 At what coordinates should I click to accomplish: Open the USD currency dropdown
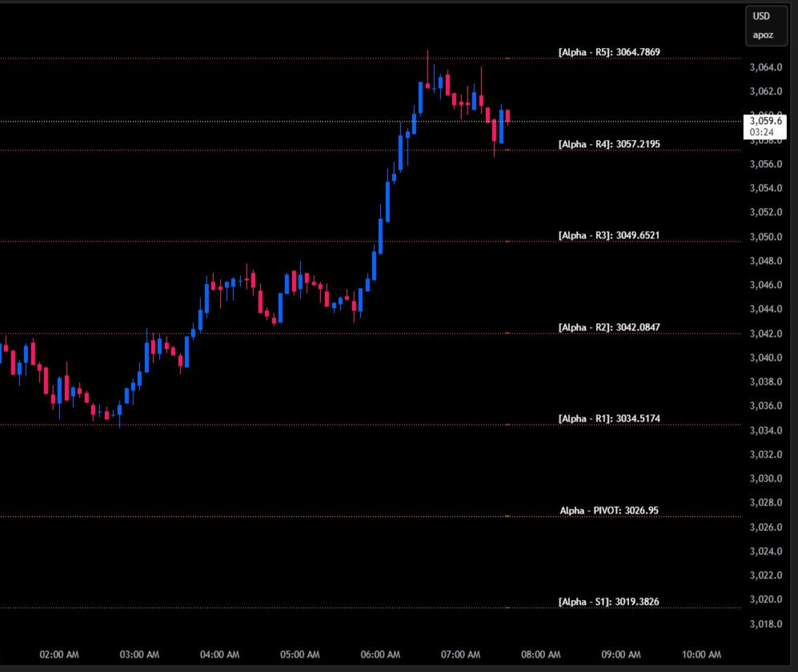pyautogui.click(x=767, y=18)
